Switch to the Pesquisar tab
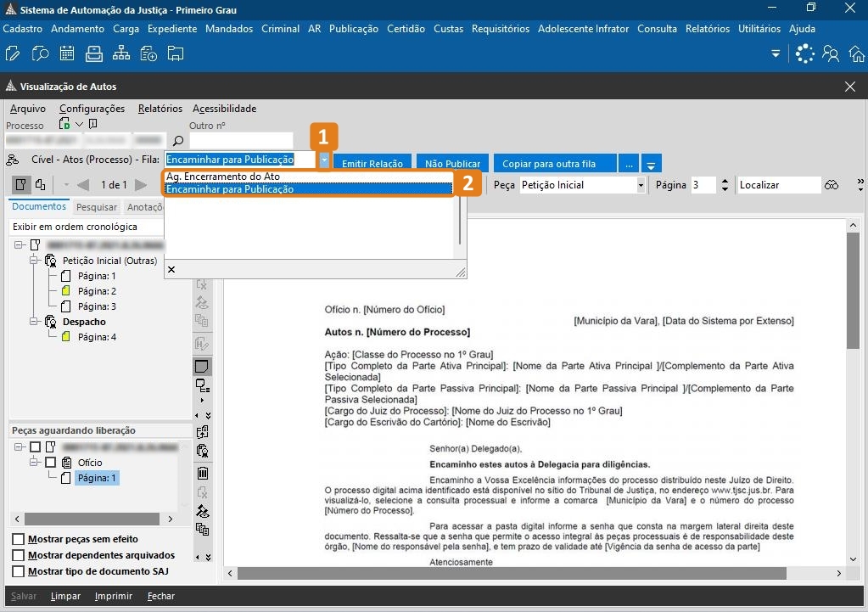The height and width of the screenshot is (612, 868). [97, 207]
